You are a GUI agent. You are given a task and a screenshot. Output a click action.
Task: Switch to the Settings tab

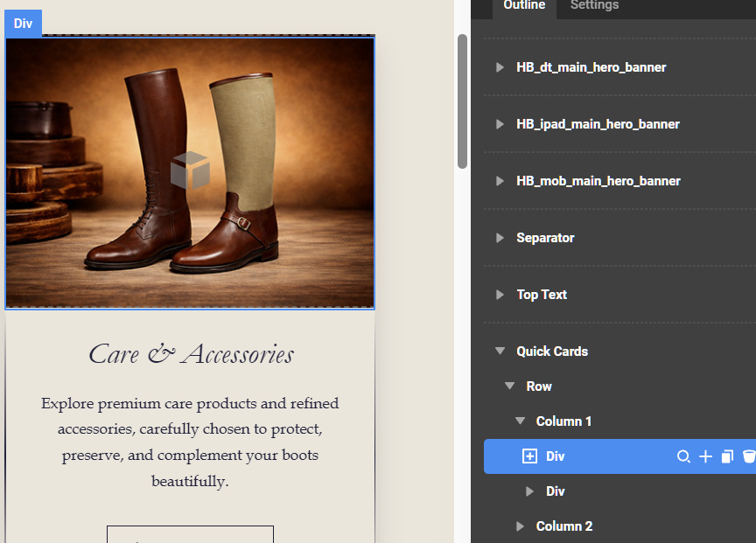pyautogui.click(x=594, y=6)
